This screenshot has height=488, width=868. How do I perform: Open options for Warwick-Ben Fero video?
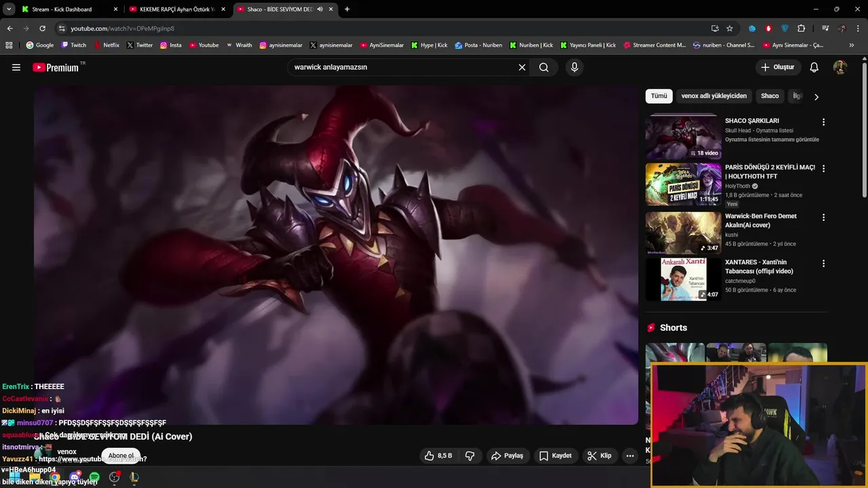823,218
